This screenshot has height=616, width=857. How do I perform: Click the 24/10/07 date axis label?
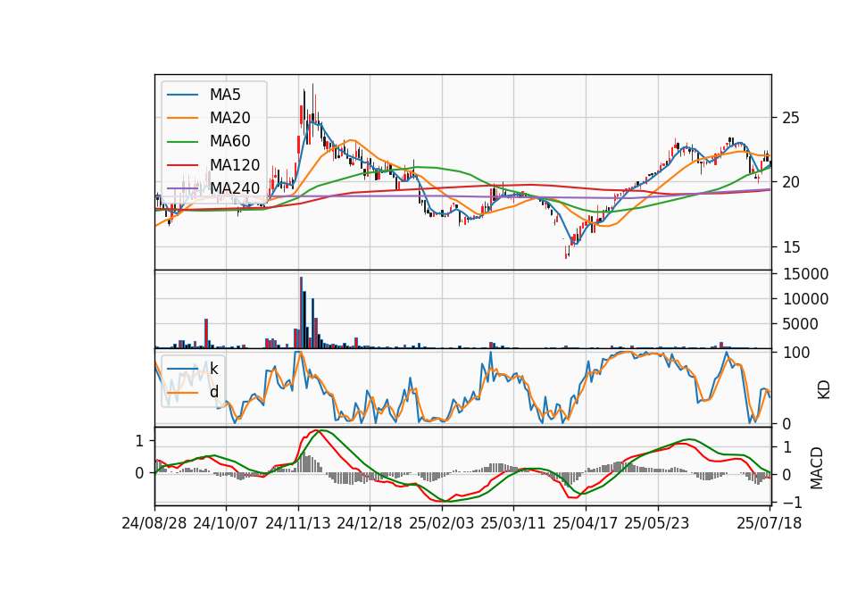[226, 523]
